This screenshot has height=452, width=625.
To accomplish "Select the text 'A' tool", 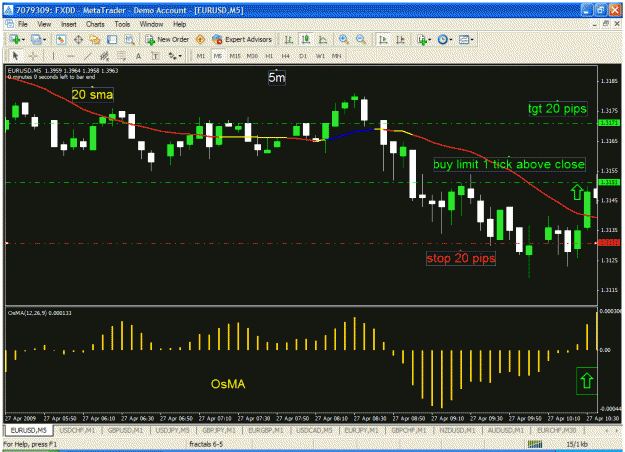I will click(x=138, y=56).
